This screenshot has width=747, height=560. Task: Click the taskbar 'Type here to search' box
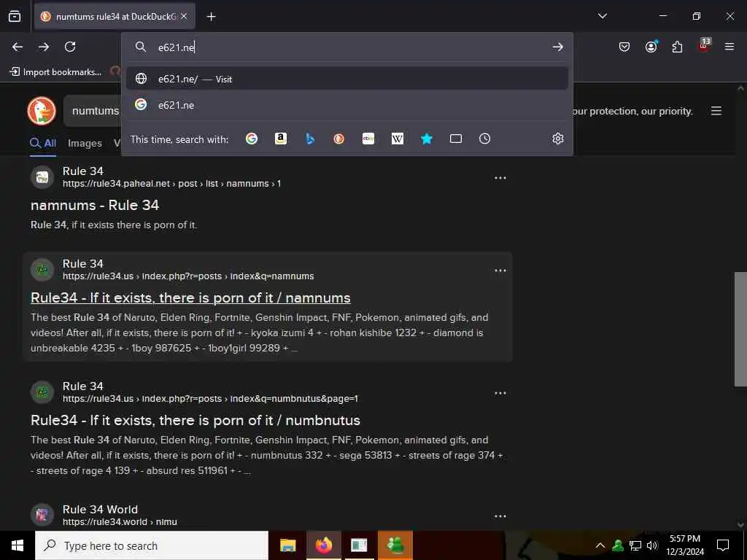(x=152, y=545)
